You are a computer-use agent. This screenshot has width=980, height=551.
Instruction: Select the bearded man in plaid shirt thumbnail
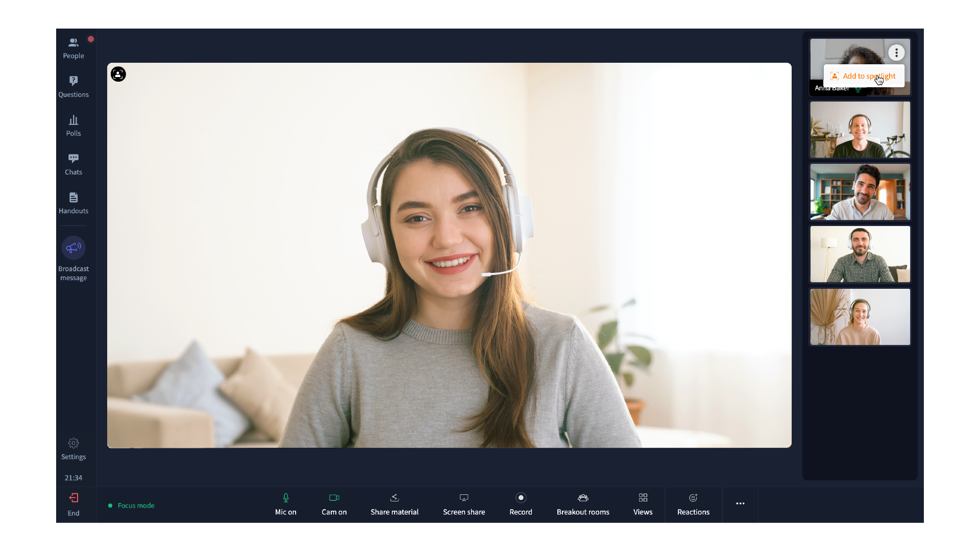[860, 254]
